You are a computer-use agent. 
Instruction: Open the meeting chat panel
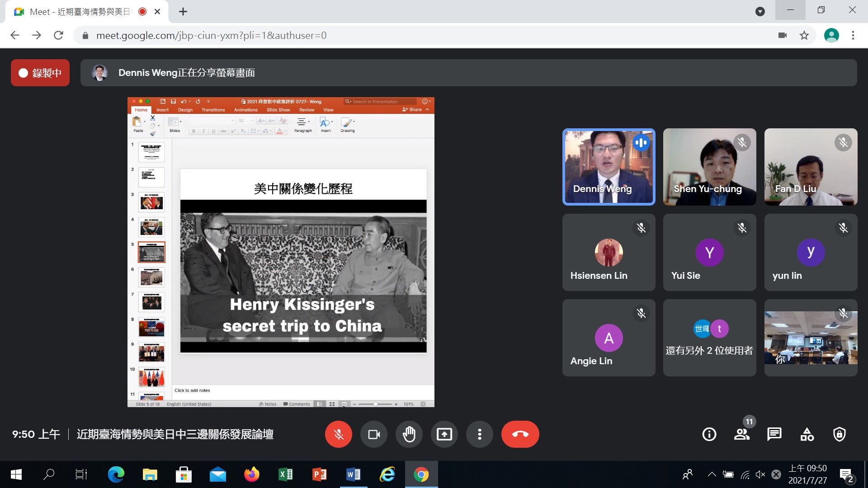tap(774, 434)
